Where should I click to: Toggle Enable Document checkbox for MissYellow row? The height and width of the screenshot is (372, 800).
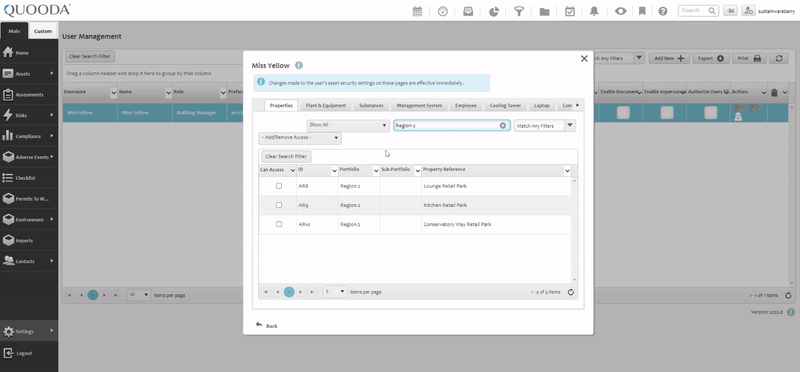[x=623, y=113]
